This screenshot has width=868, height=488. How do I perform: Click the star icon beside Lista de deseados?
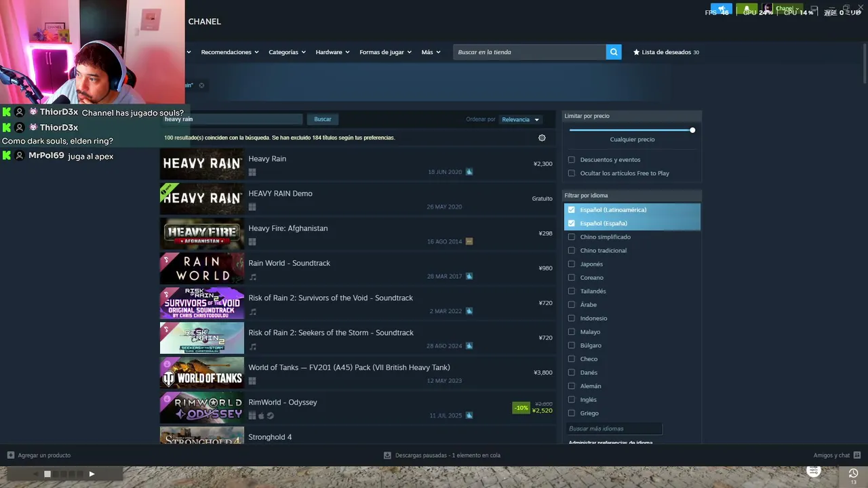pyautogui.click(x=636, y=52)
